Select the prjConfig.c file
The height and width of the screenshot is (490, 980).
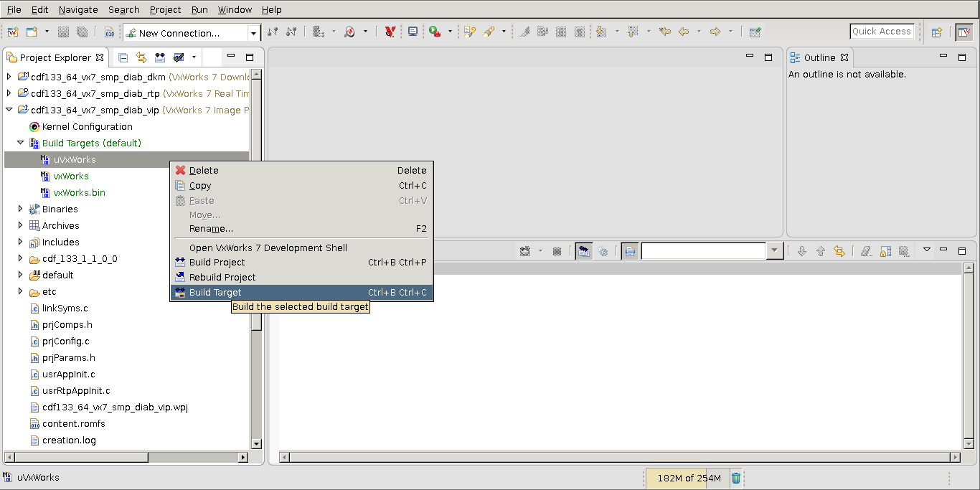pos(65,341)
